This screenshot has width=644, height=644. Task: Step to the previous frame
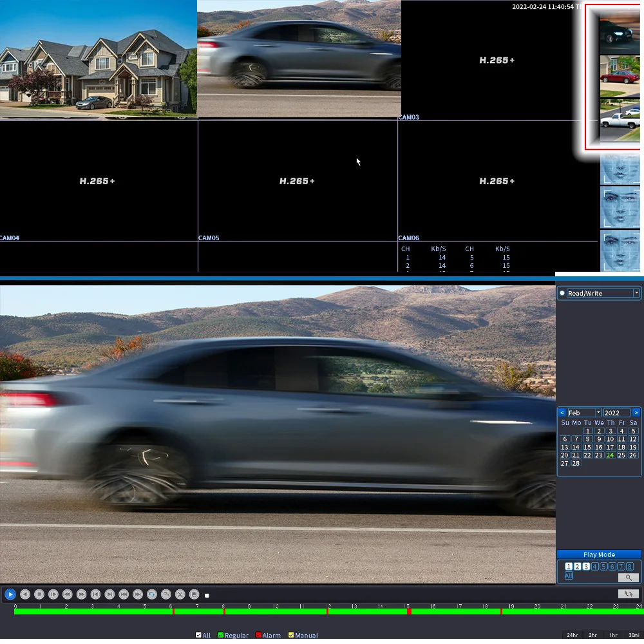point(96,594)
